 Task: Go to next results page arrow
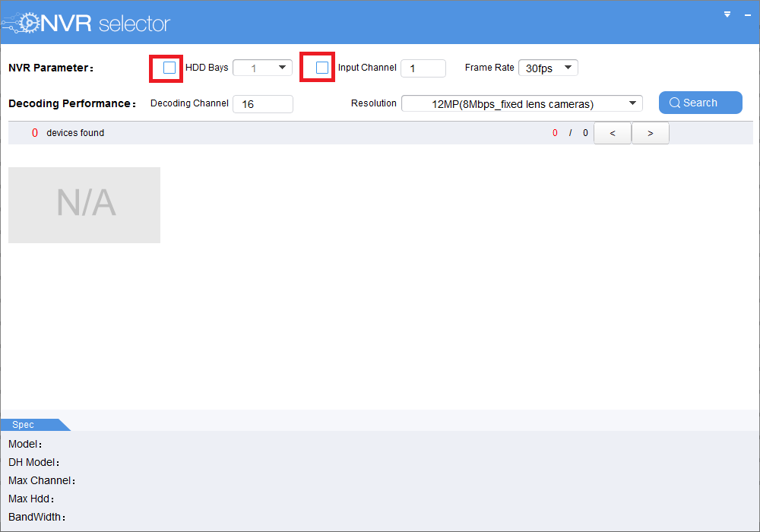[x=650, y=133]
